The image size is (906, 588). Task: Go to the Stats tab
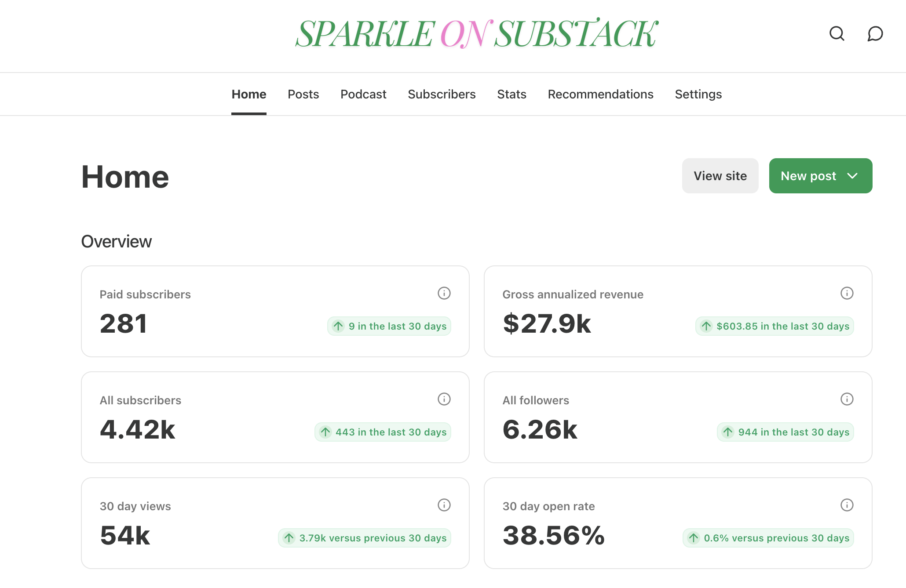(511, 94)
